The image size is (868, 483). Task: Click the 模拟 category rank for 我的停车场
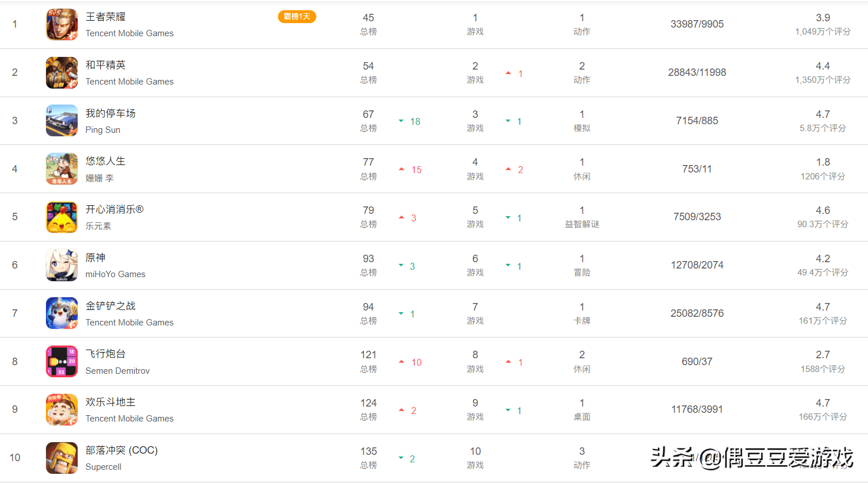click(x=582, y=121)
